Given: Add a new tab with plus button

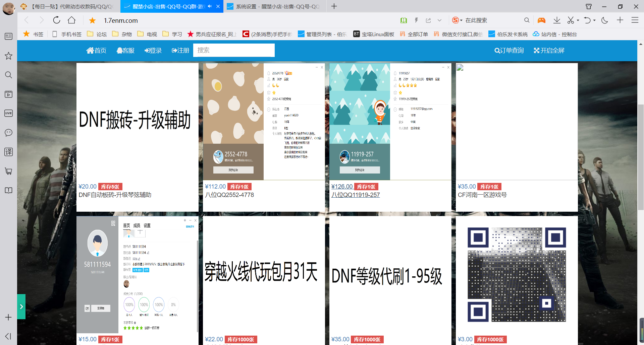Looking at the screenshot, I should [x=334, y=6].
